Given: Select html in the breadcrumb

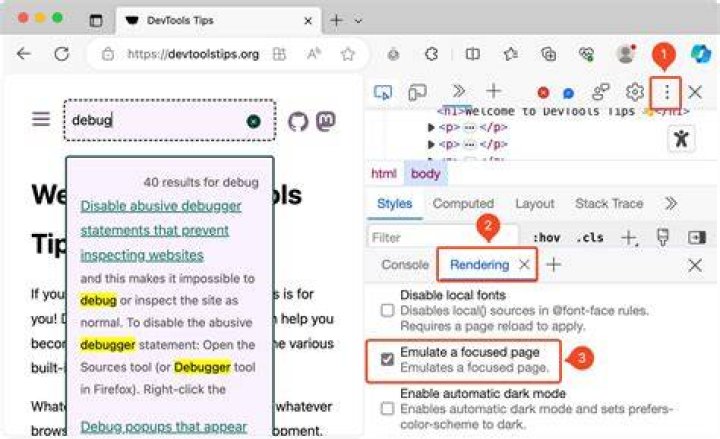Looking at the screenshot, I should point(383,174).
